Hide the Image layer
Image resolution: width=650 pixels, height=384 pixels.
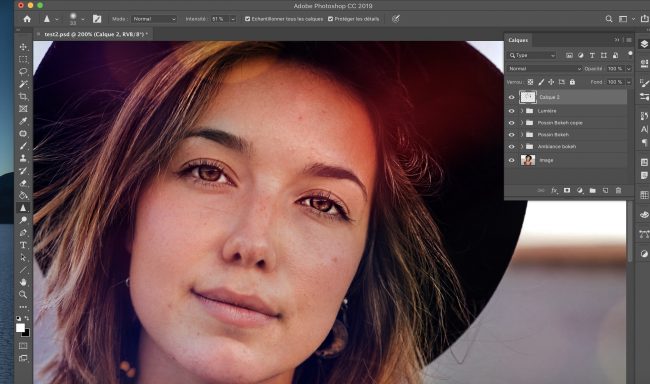tap(511, 160)
